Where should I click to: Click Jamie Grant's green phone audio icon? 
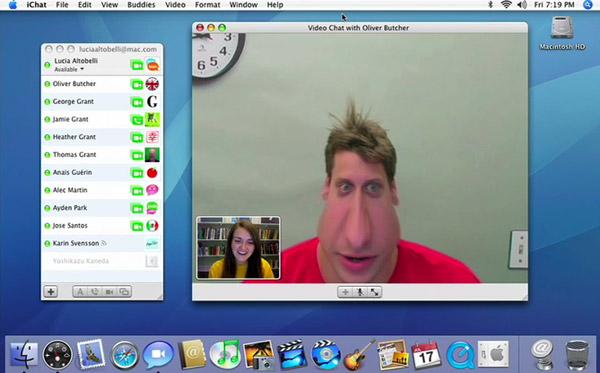[x=137, y=119]
